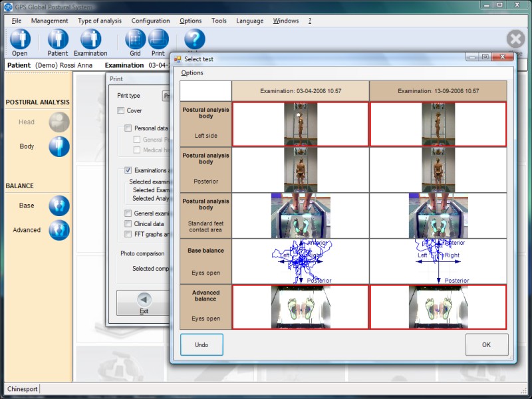Open the question mark help menu
This screenshot has height=399, width=532.
pos(310,21)
